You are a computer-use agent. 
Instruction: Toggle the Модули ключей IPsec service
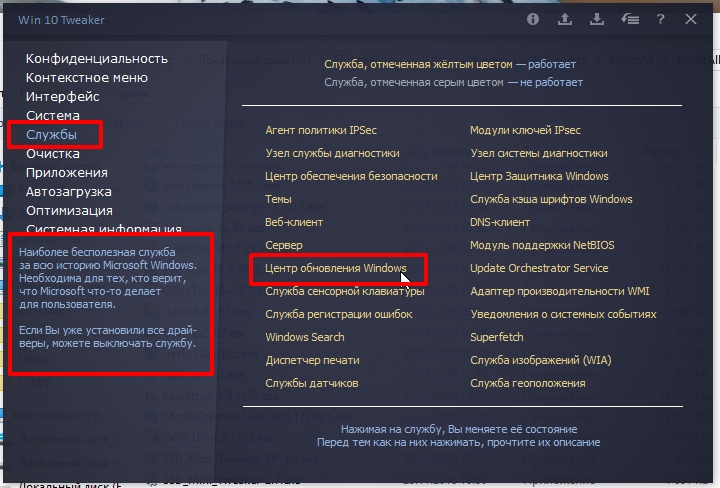click(525, 130)
